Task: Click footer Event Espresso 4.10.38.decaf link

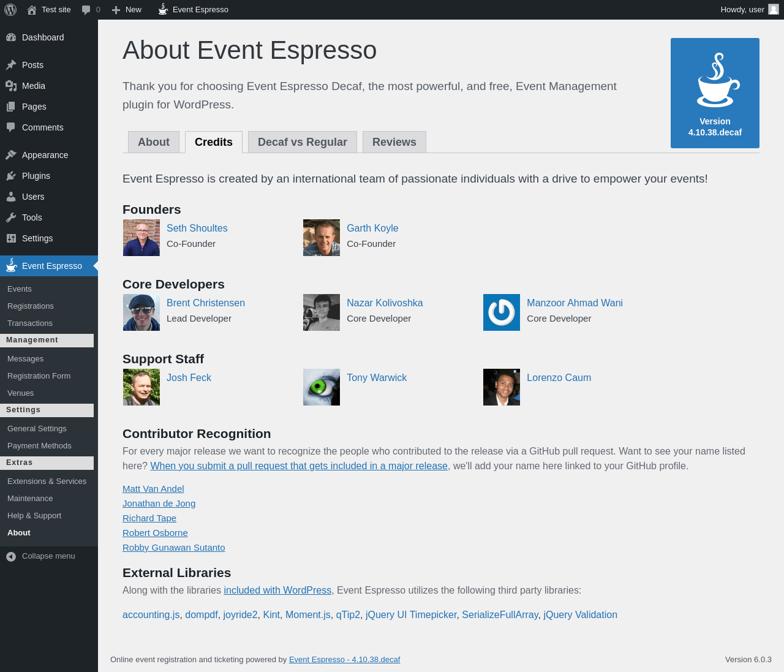Action: click(344, 660)
